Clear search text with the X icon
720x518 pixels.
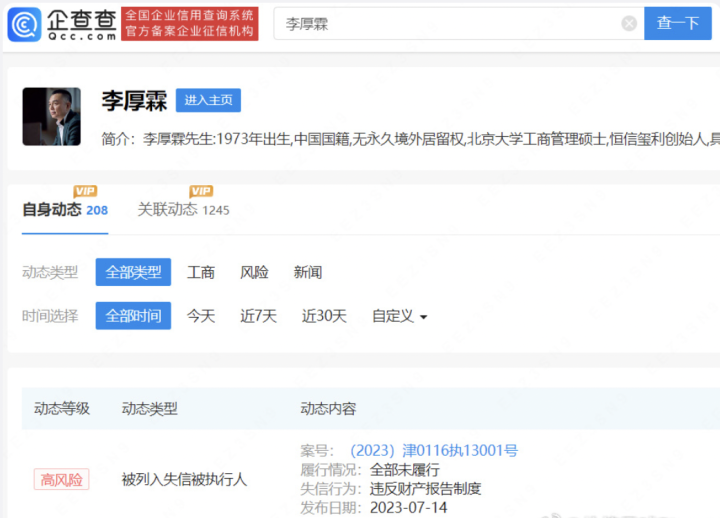point(629,23)
